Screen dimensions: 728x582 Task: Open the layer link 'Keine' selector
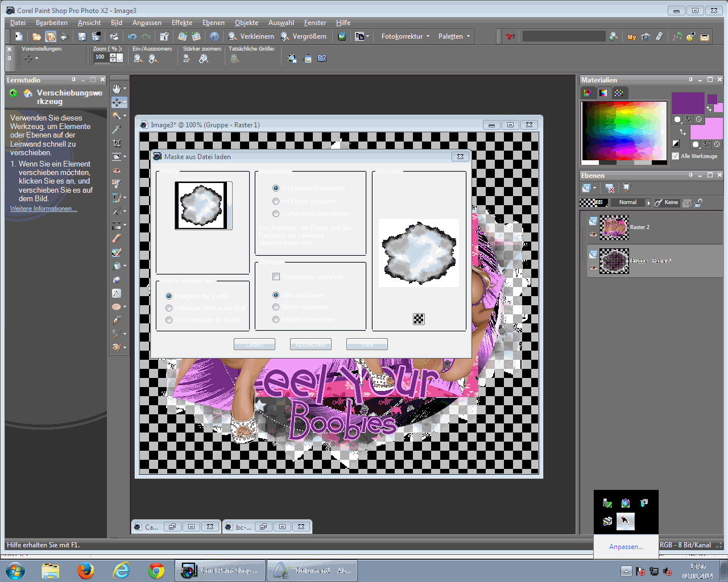tap(667, 202)
